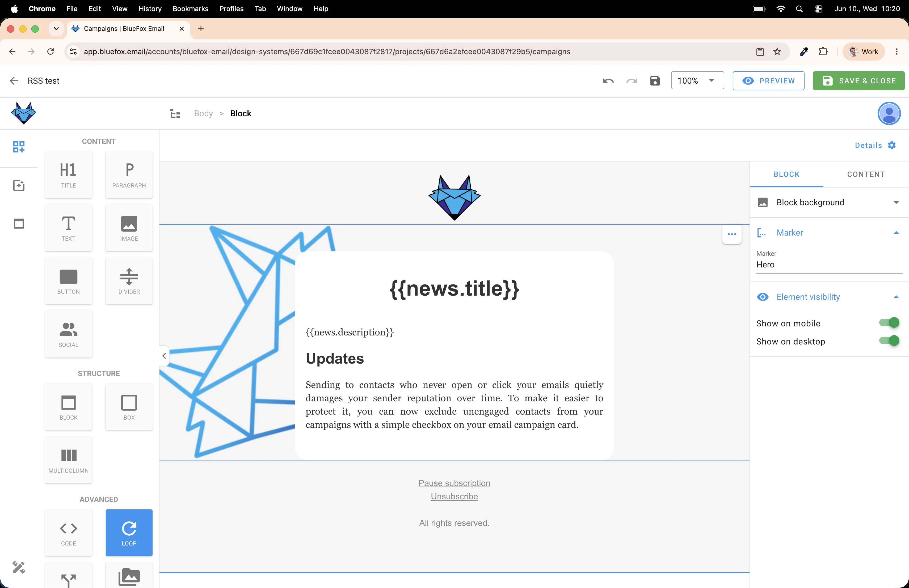This screenshot has width=909, height=588.
Task: Add a Text content element
Action: 68,228
